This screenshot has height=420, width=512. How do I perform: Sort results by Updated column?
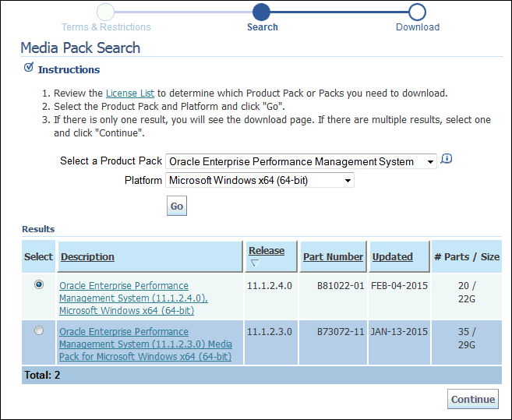[392, 256]
